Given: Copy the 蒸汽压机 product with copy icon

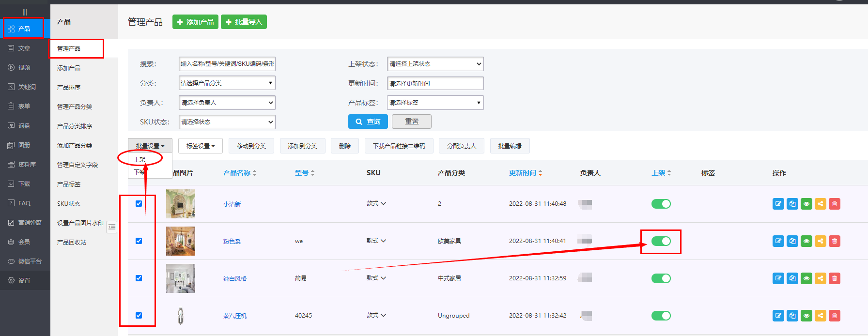Looking at the screenshot, I should 792,316.
